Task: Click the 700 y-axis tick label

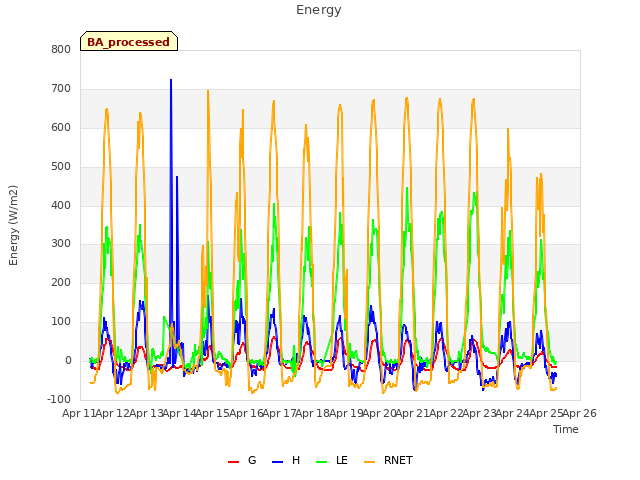Action: click(61, 88)
